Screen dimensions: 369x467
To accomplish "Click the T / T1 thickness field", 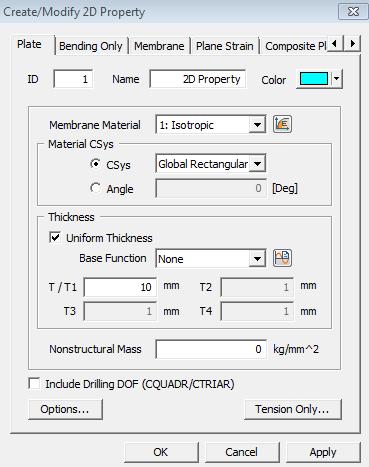I will pyautogui.click(x=120, y=287).
